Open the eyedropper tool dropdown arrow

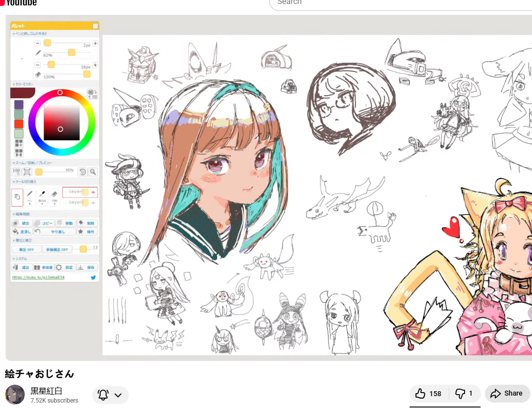click(x=42, y=204)
